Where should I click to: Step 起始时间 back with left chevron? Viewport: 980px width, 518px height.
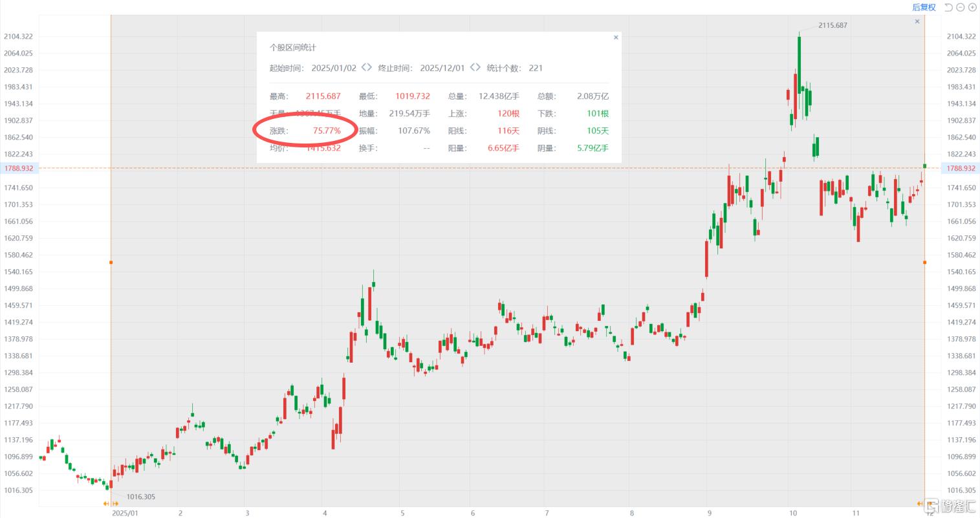pyautogui.click(x=364, y=67)
